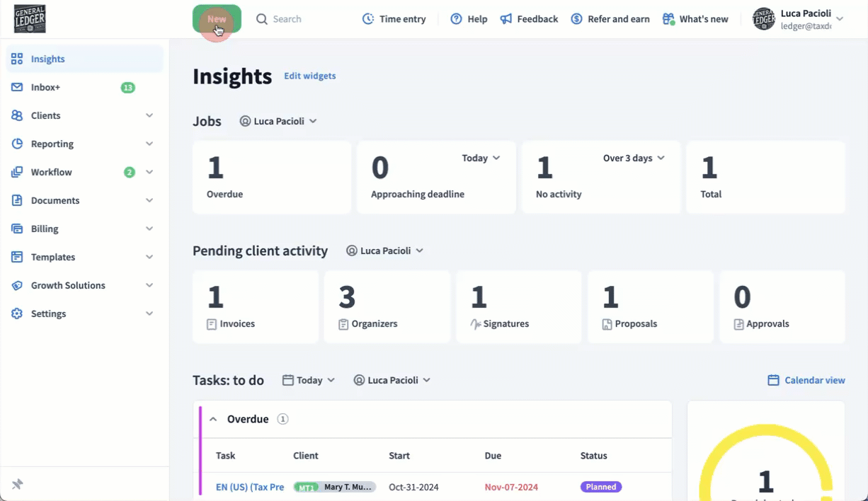The height and width of the screenshot is (501, 868).
Task: Open the Organizers pending activity card
Action: [x=387, y=307]
